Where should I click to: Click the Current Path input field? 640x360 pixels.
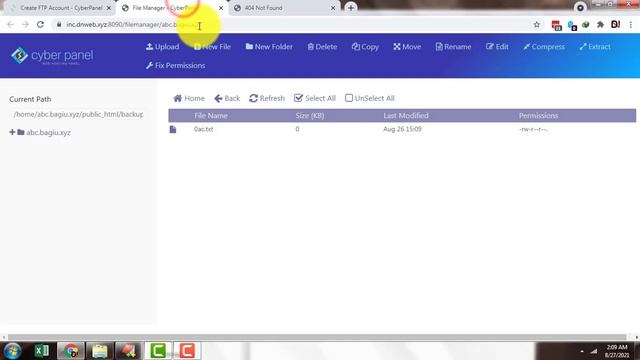pos(78,114)
